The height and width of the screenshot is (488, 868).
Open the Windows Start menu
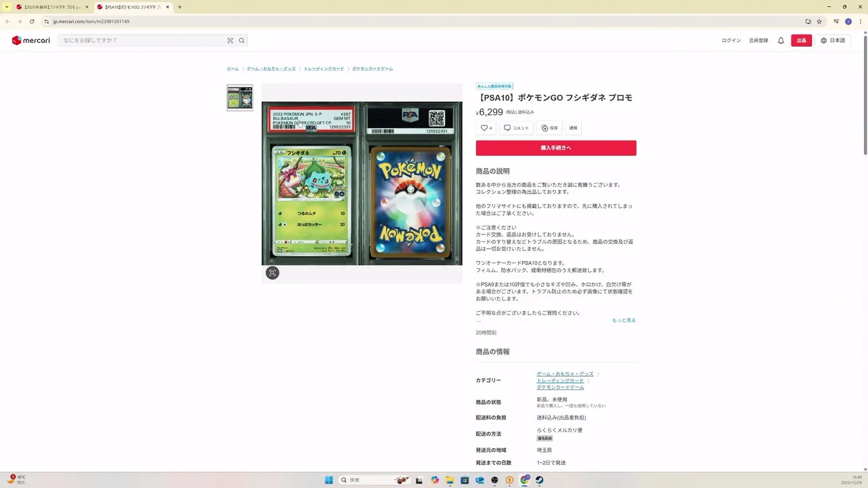(x=329, y=480)
